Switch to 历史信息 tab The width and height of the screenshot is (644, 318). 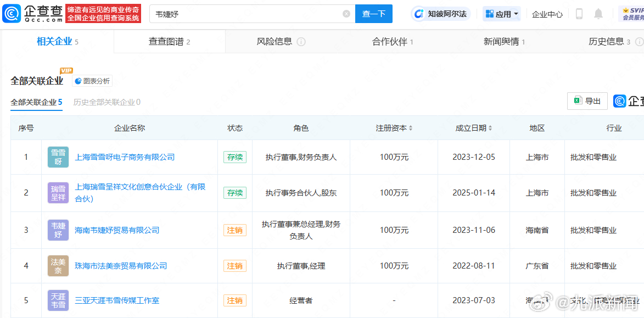(609, 42)
